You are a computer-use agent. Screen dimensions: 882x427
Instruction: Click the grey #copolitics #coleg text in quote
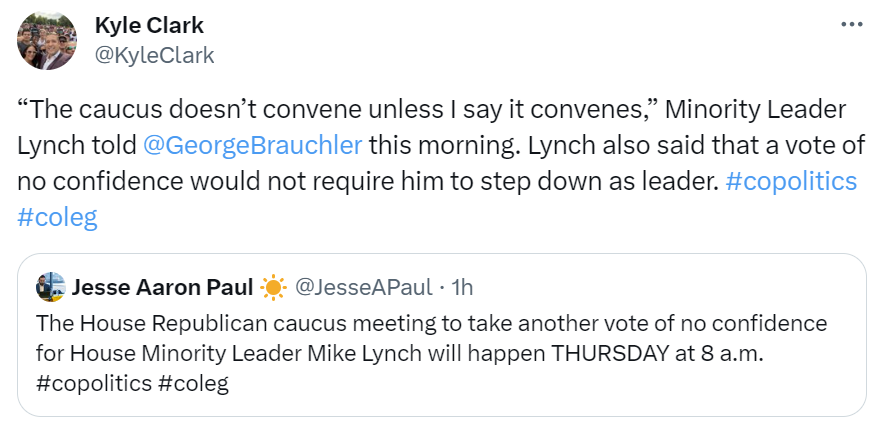pos(132,382)
